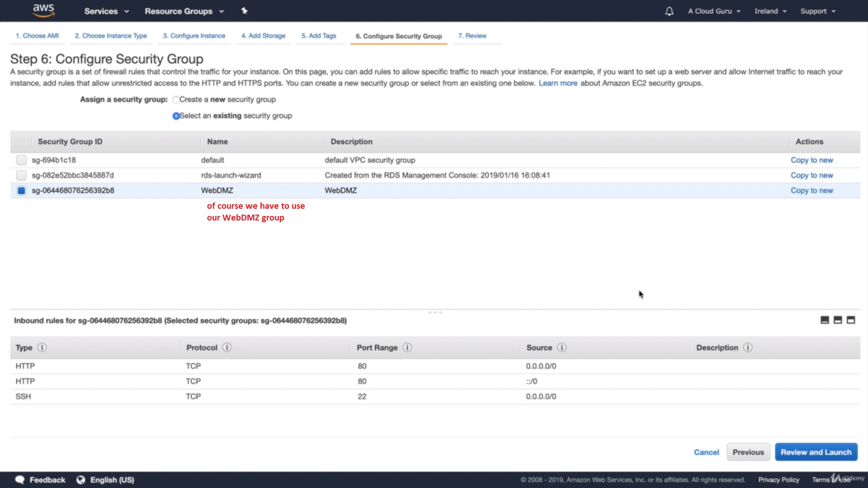This screenshot has height=488, width=868.
Task: Open the notifications bell icon
Action: coord(669,11)
